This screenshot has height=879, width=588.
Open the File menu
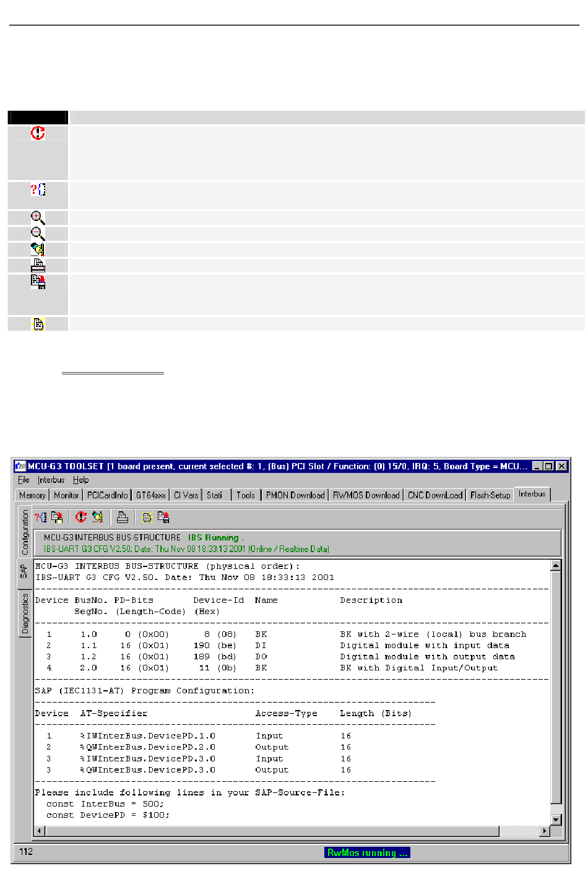point(24,480)
